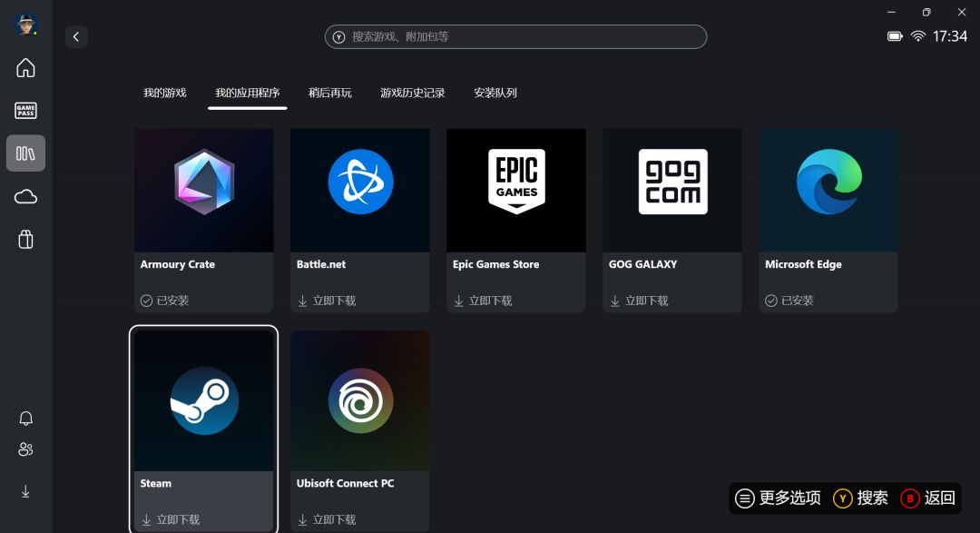Click the Microsoft Edge title text

point(804,264)
